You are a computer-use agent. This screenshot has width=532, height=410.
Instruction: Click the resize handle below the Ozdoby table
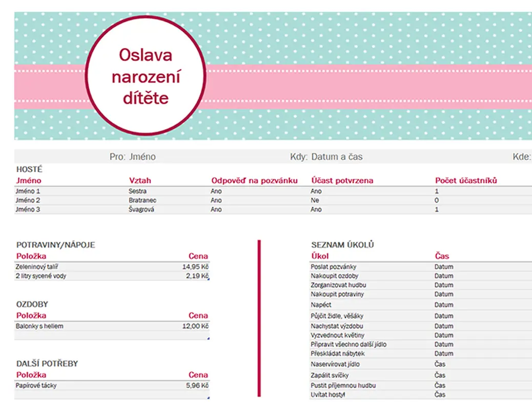click(208, 338)
